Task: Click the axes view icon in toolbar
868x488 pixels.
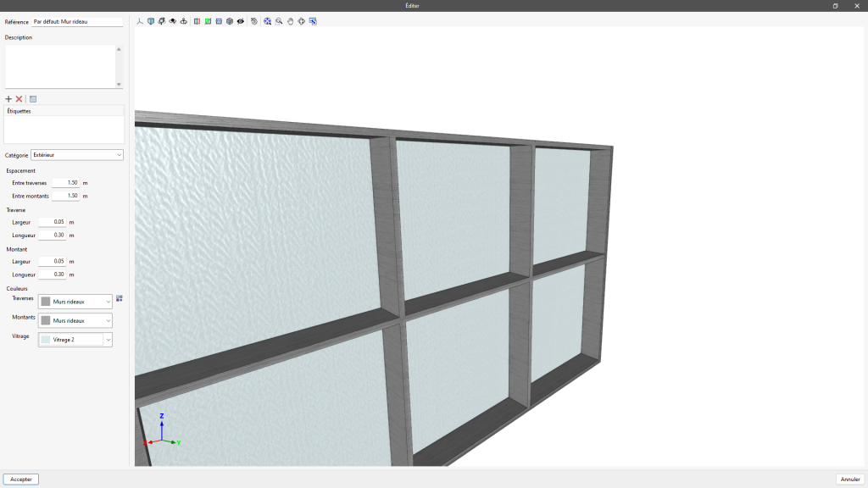Action: (140, 21)
